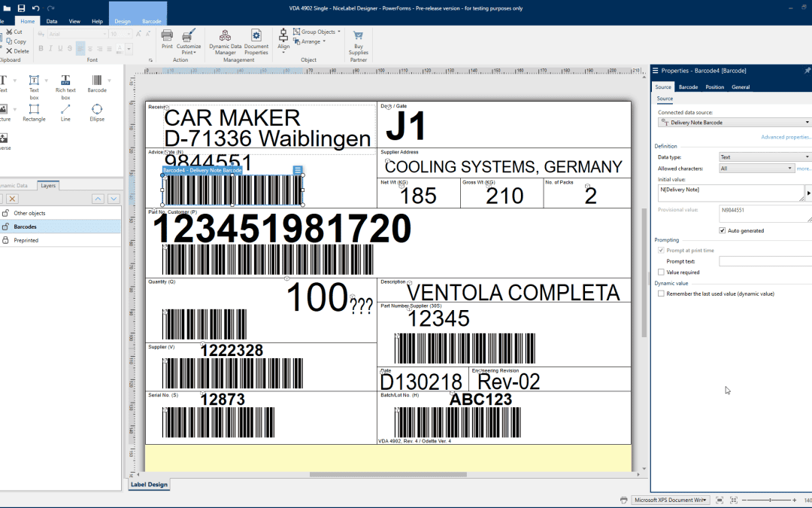Click the Italic formatting button
The image size is (812, 508).
(50, 49)
